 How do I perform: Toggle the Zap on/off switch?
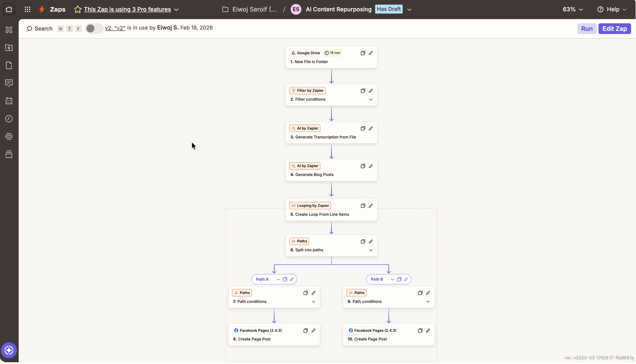point(94,28)
